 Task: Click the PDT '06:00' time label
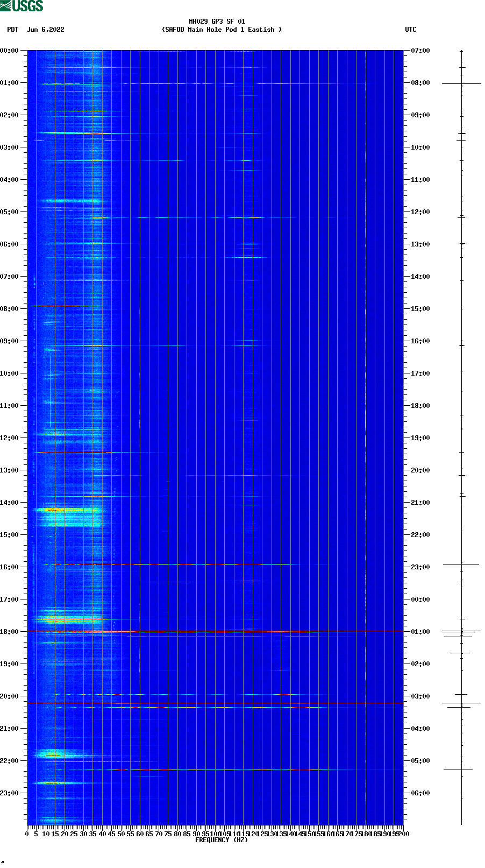coord(9,244)
